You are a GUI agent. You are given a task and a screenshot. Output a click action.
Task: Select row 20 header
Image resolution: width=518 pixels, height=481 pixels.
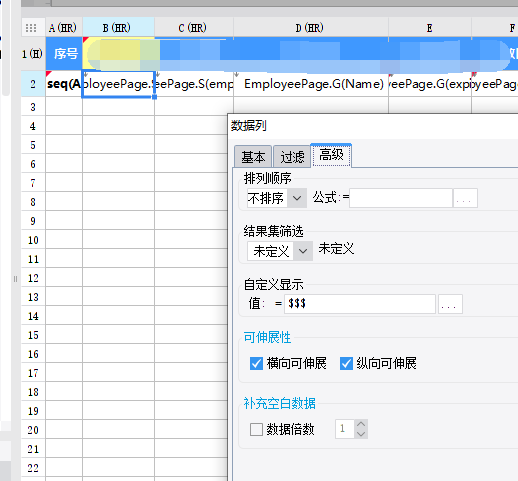tap(33, 430)
